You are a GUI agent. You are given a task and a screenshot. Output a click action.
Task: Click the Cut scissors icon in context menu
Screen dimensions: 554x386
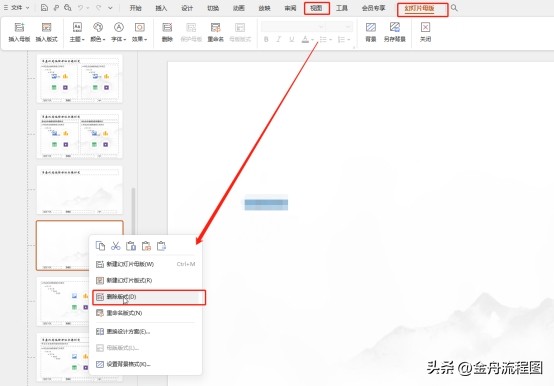point(116,246)
